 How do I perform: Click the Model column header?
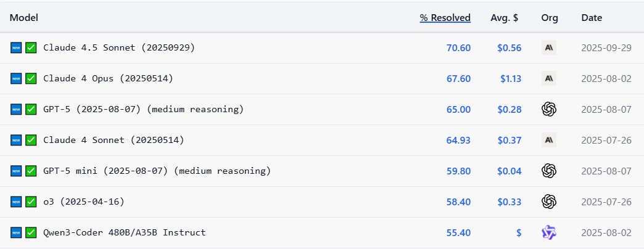[x=23, y=18]
